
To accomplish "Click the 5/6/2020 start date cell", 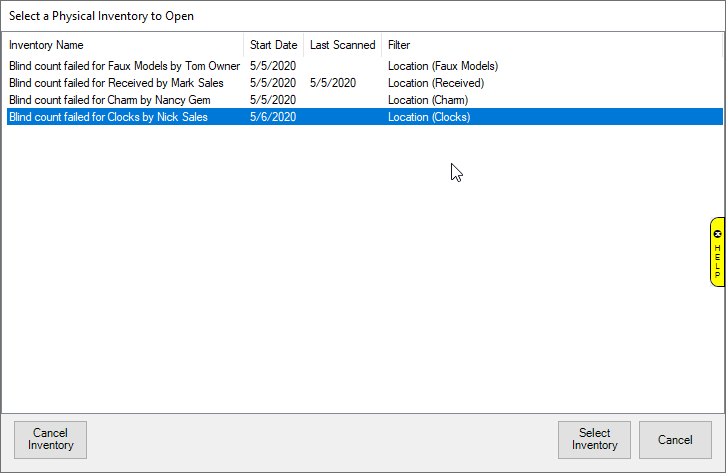I will pos(273,117).
